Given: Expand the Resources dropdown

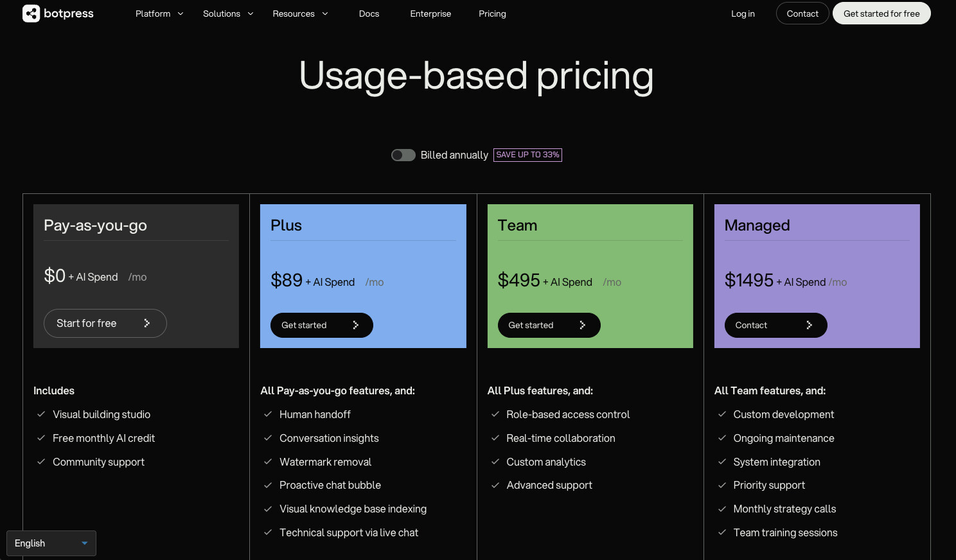Looking at the screenshot, I should click(299, 13).
